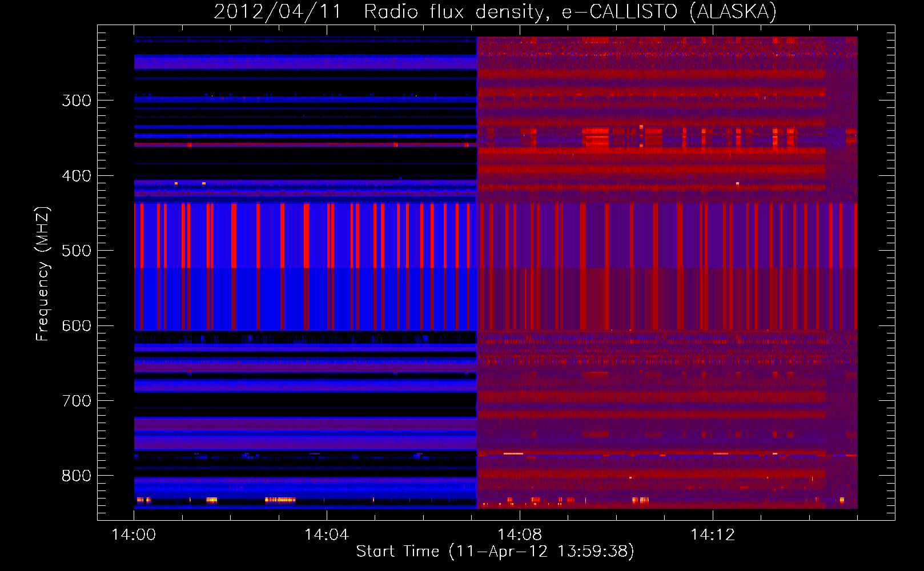Screen dimensions: 924x571
Task: Click the 14:04 time tick label
Action: (327, 534)
